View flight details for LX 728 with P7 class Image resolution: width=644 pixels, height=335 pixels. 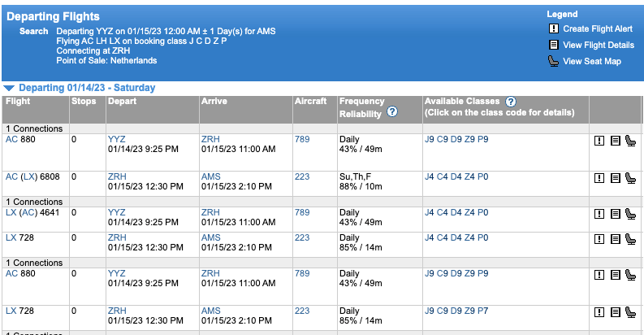pos(615,312)
